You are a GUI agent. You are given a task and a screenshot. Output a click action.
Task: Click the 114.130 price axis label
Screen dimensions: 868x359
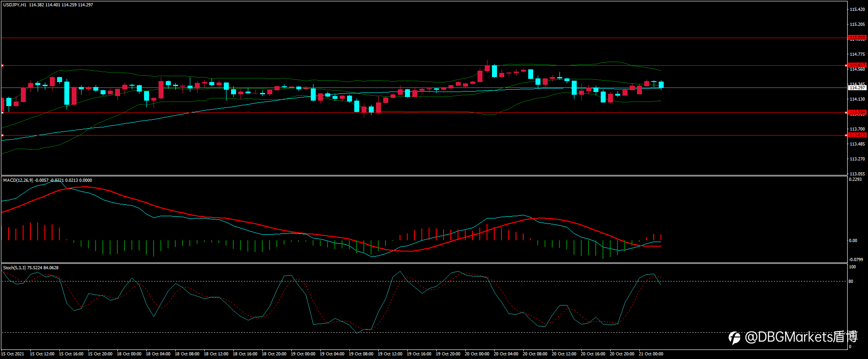click(858, 99)
